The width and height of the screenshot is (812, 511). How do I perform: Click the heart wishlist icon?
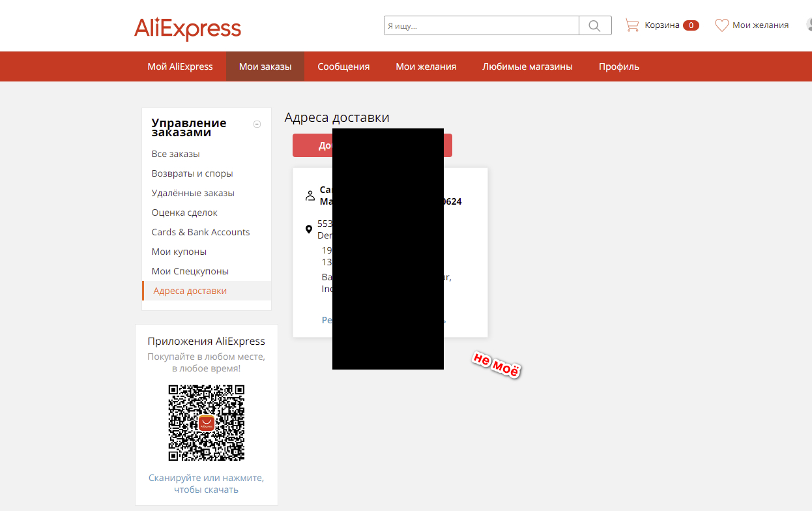click(x=721, y=25)
